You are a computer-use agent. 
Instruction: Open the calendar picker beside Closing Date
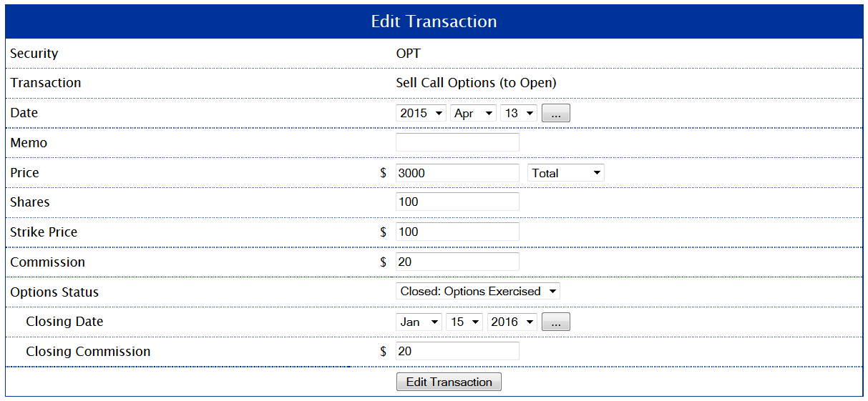pyautogui.click(x=556, y=322)
